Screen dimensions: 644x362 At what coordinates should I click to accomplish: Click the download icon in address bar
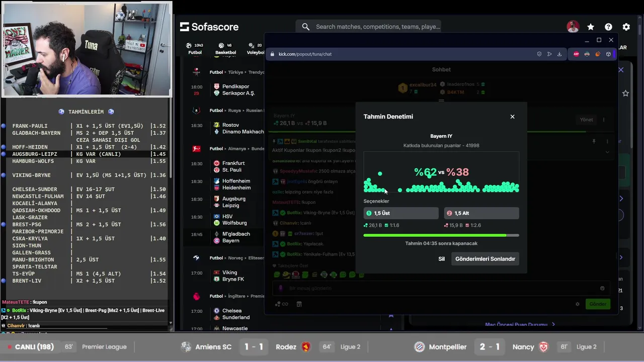coord(559,54)
